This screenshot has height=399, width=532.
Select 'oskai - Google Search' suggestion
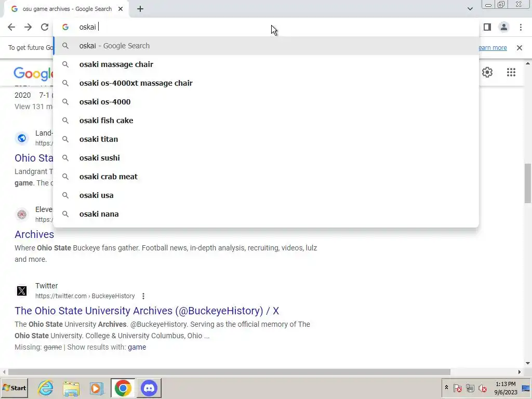point(267,46)
